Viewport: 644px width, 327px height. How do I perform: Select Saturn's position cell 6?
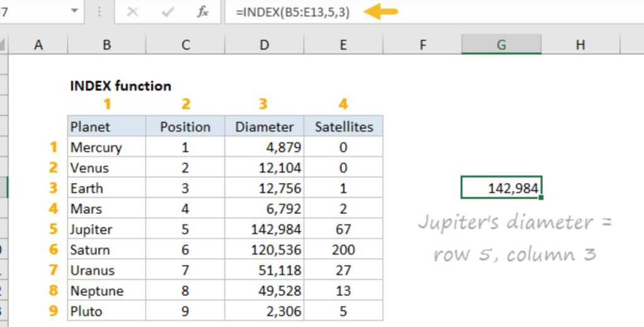tap(186, 250)
